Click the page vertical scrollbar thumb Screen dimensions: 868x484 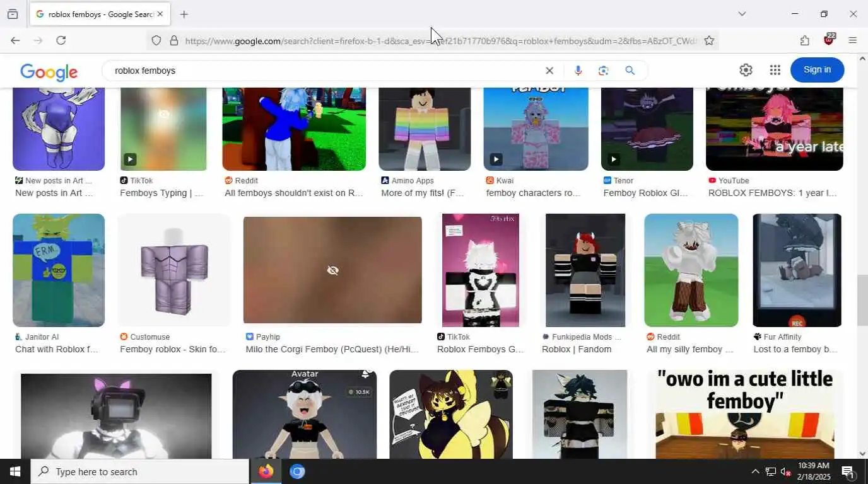coord(862,301)
